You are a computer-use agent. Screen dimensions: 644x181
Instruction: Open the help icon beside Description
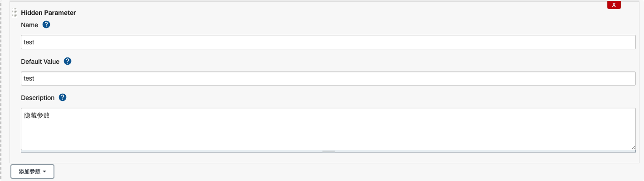pos(63,97)
